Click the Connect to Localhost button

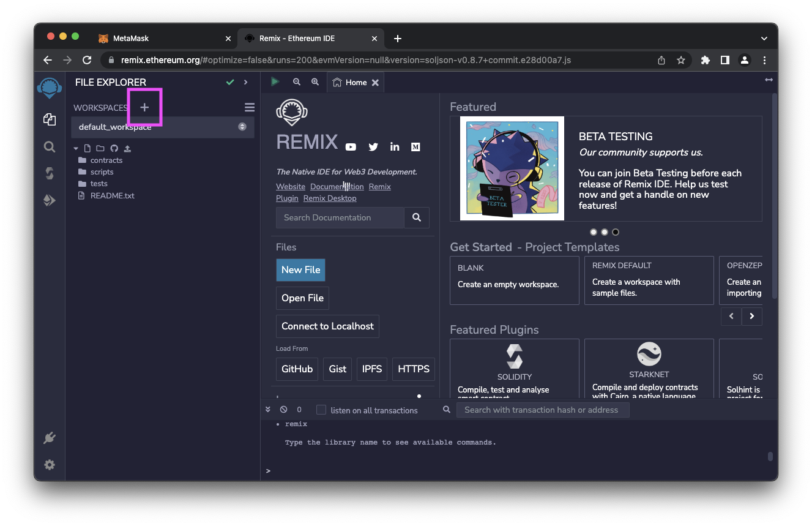327,326
